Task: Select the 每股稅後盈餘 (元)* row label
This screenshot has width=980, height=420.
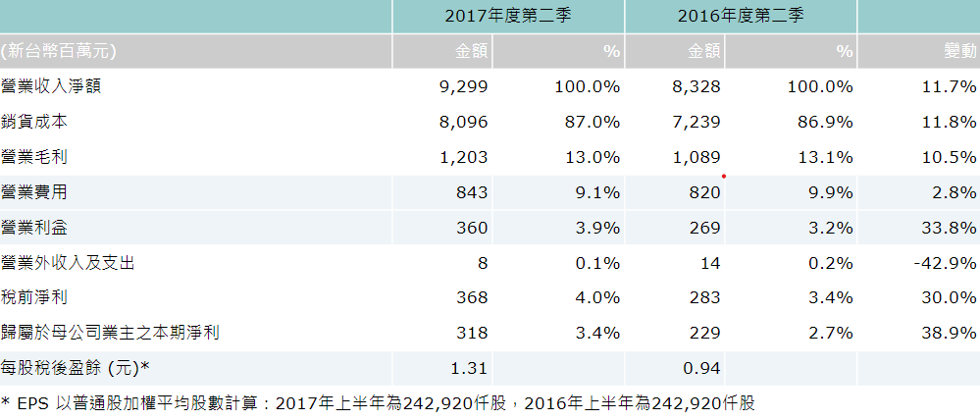Action: tap(77, 368)
